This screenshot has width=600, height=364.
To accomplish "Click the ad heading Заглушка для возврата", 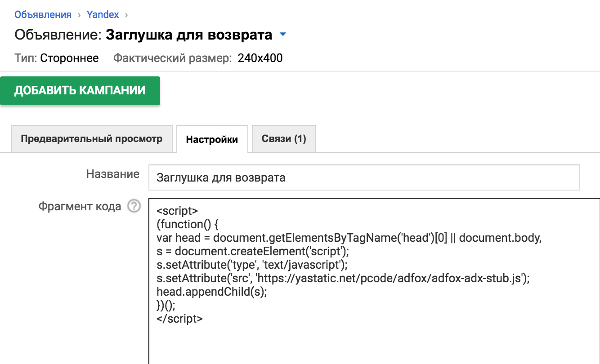I will (x=188, y=35).
